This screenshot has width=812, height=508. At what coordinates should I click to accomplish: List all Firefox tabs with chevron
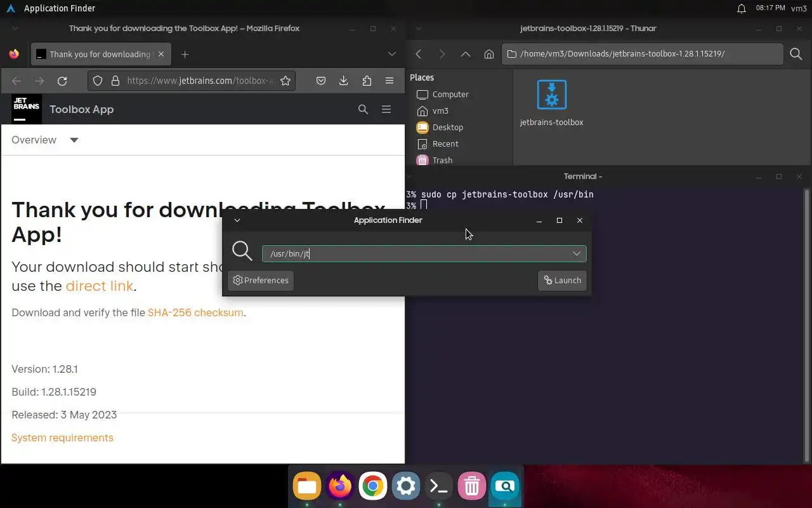[391, 54]
